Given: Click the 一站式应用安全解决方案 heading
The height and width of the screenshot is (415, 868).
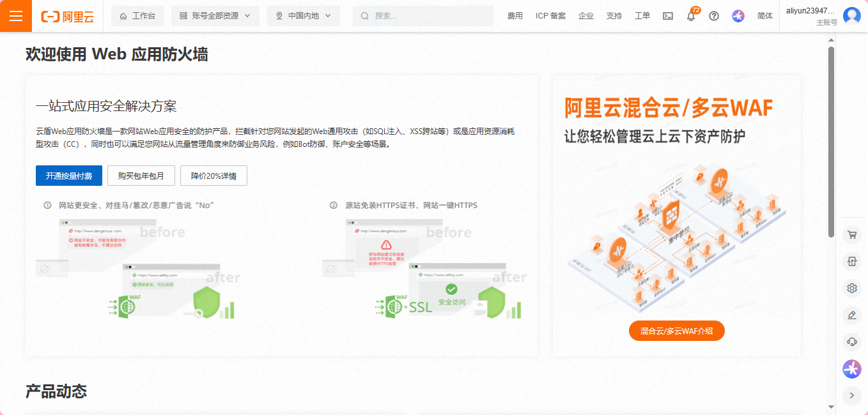Looking at the screenshot, I should (106, 106).
